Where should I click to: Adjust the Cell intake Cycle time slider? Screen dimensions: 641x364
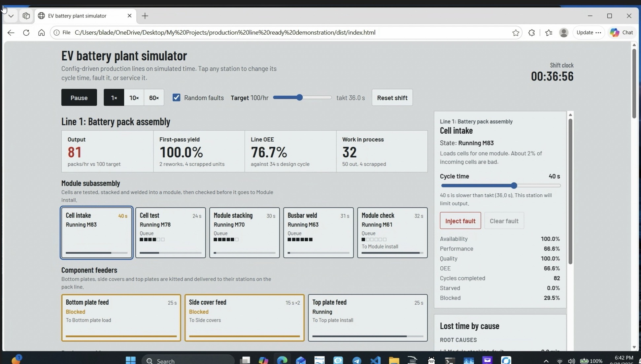tap(500, 186)
